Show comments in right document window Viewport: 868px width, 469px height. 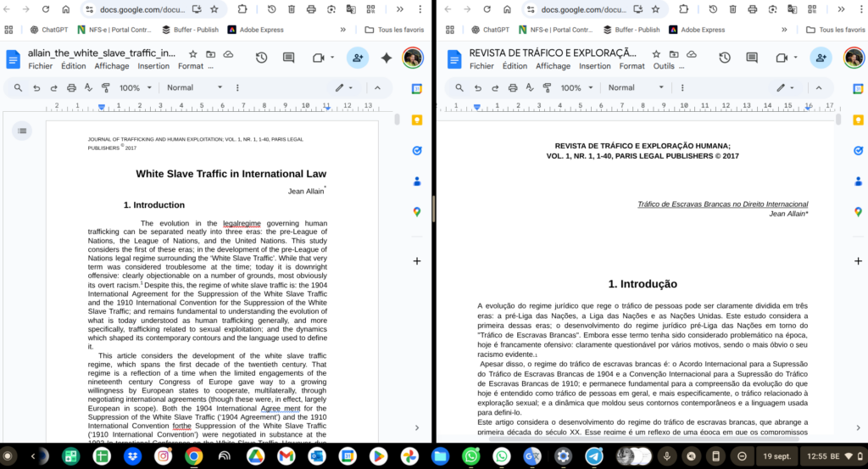tap(752, 57)
